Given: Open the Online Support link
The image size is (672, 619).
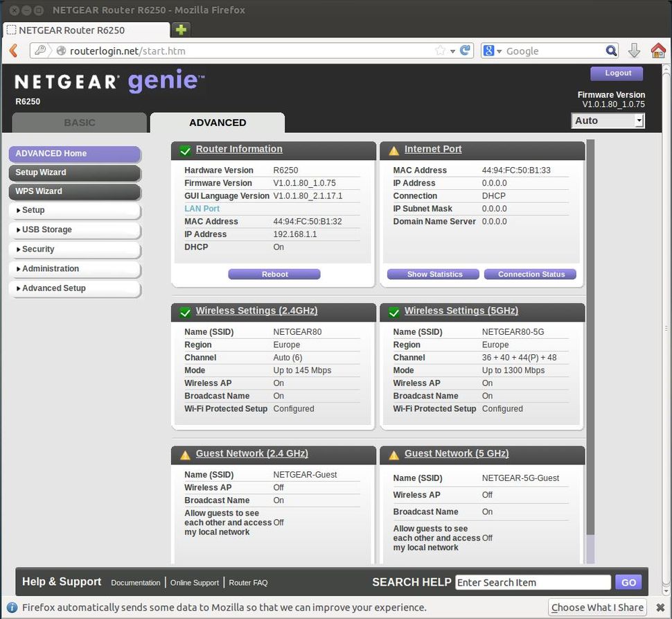Looking at the screenshot, I should click(x=195, y=582).
